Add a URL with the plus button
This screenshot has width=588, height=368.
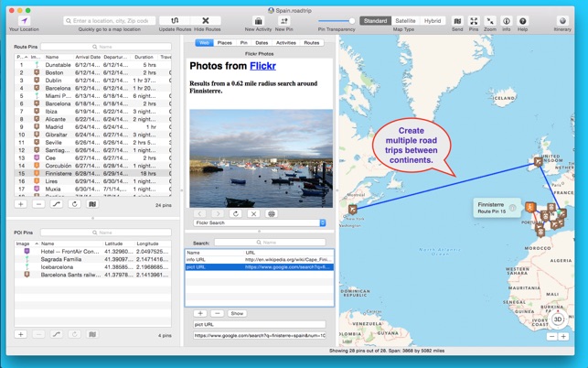pyautogui.click(x=200, y=313)
